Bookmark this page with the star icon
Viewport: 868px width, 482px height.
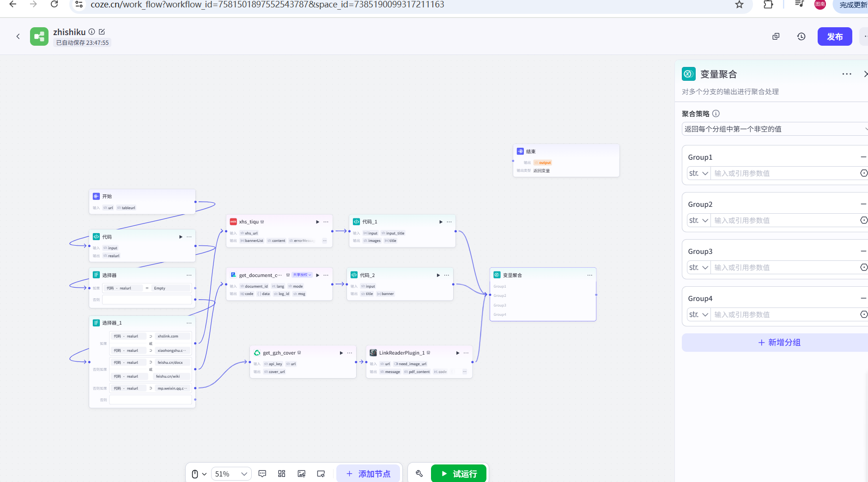pos(740,5)
